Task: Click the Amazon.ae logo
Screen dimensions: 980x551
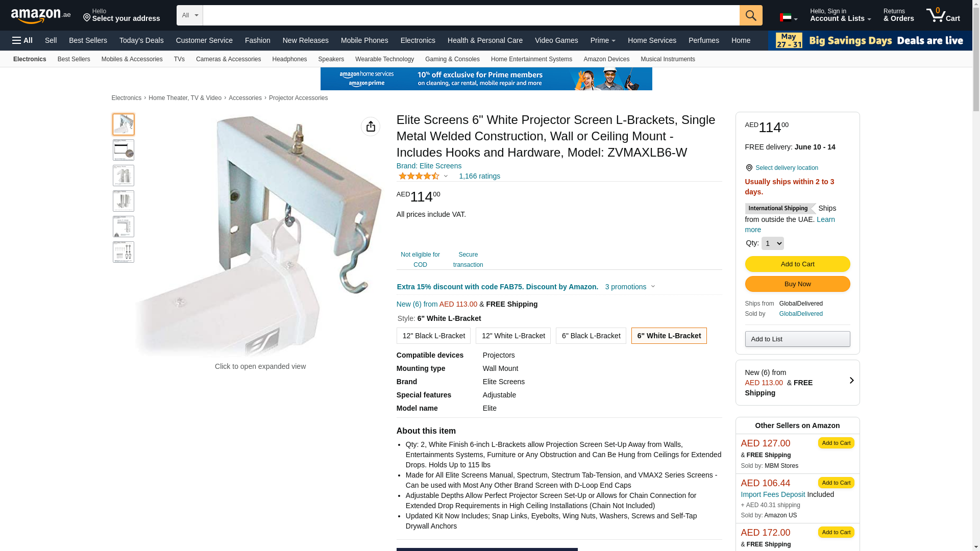Action: (41, 15)
